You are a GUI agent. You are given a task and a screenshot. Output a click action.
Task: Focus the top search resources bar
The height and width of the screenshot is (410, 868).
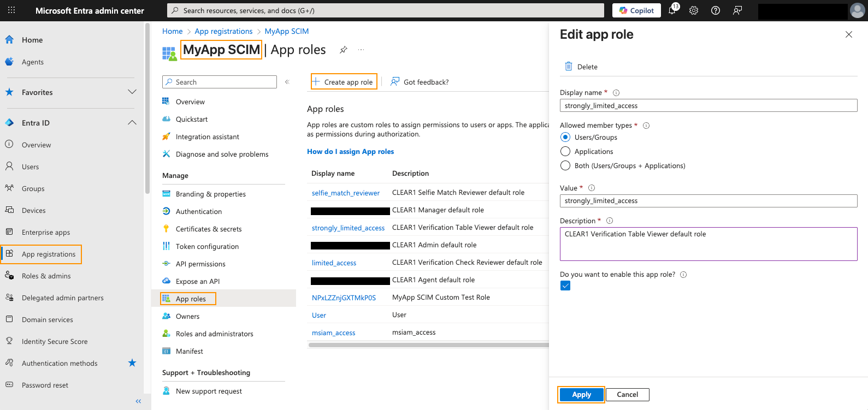click(x=386, y=10)
